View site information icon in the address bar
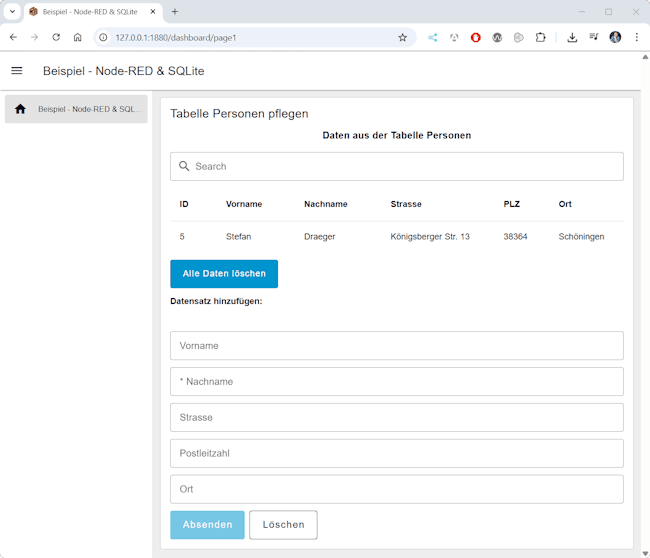Screen dimensions: 650x558 pyautogui.click(x=103, y=38)
